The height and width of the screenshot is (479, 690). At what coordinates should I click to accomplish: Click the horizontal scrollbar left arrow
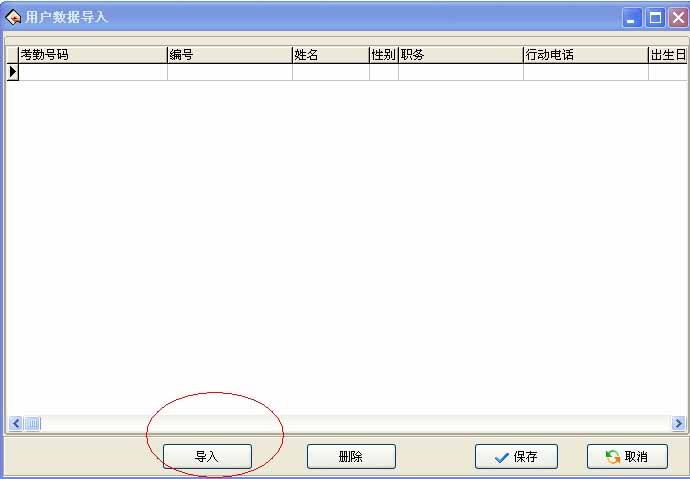click(16, 424)
